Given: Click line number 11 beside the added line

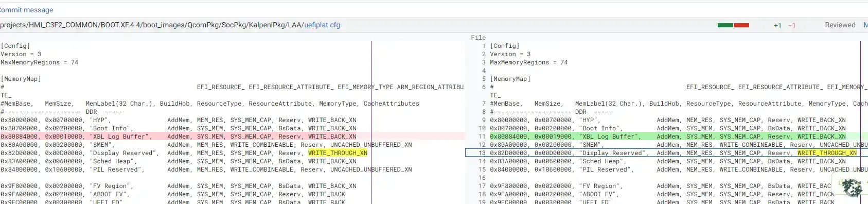Looking at the screenshot, I should click(482, 137).
